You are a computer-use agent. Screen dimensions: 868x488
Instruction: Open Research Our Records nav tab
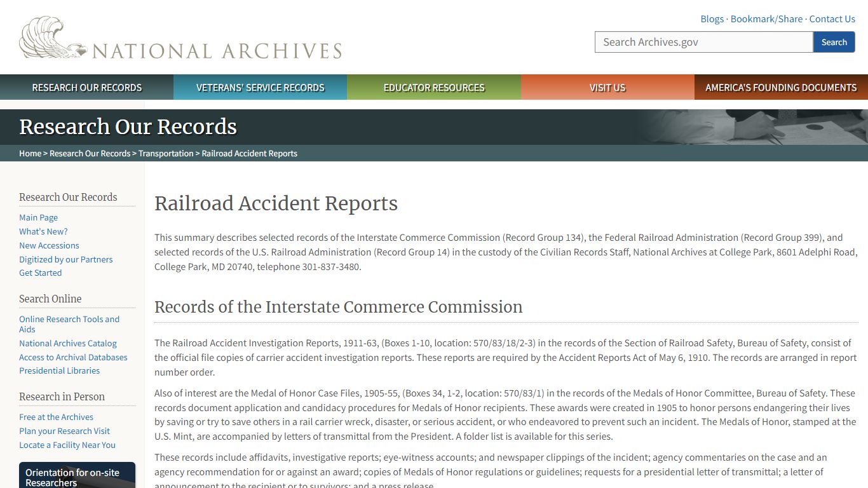[x=87, y=88]
